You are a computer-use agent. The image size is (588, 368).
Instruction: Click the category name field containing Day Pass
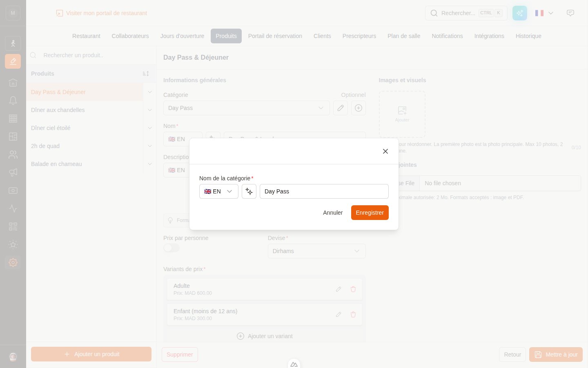[324, 191]
